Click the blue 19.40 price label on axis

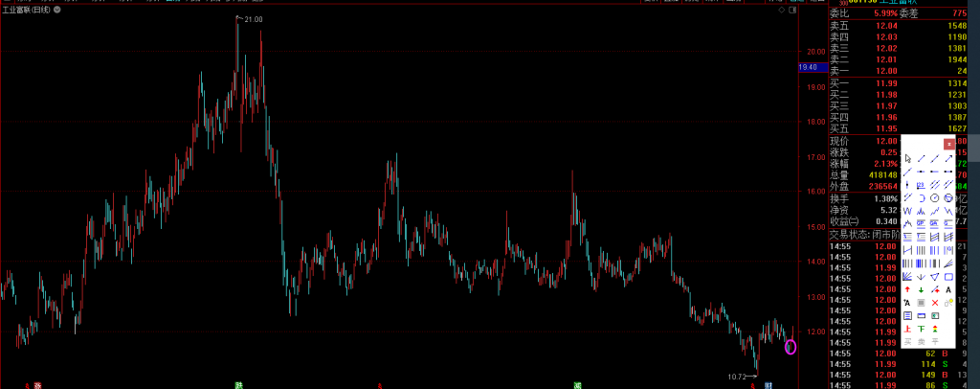pyautogui.click(x=807, y=67)
